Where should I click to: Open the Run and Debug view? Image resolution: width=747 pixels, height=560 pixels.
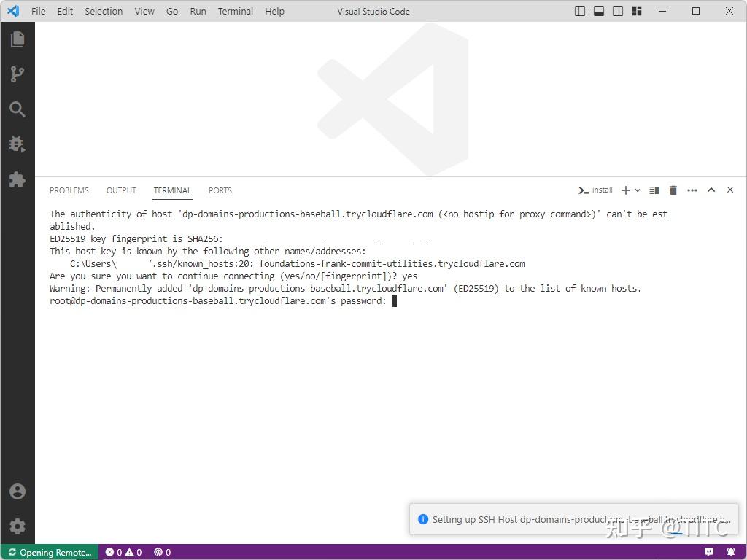point(18,144)
